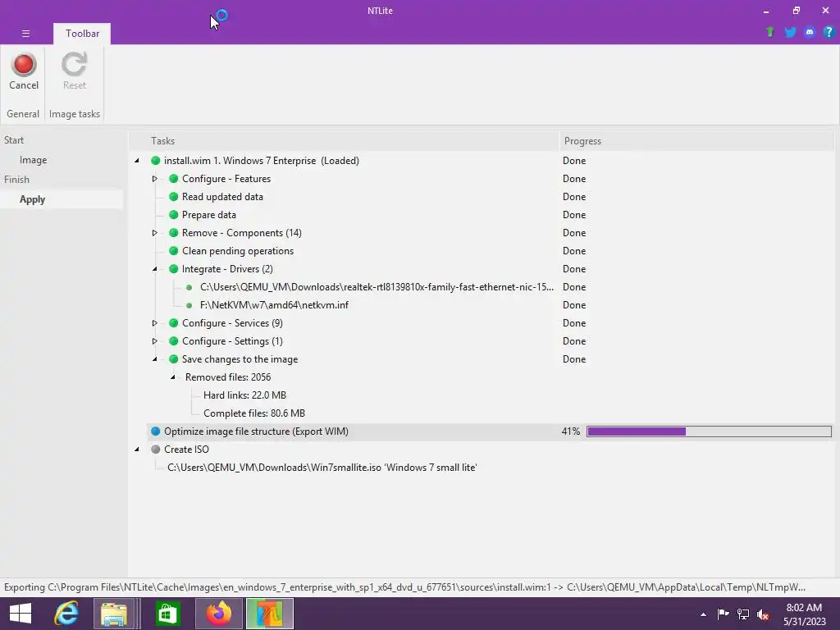840x630 pixels.
Task: Select F:\NetKVM\w7\amd64\netkvm.inf text
Action: pos(274,305)
